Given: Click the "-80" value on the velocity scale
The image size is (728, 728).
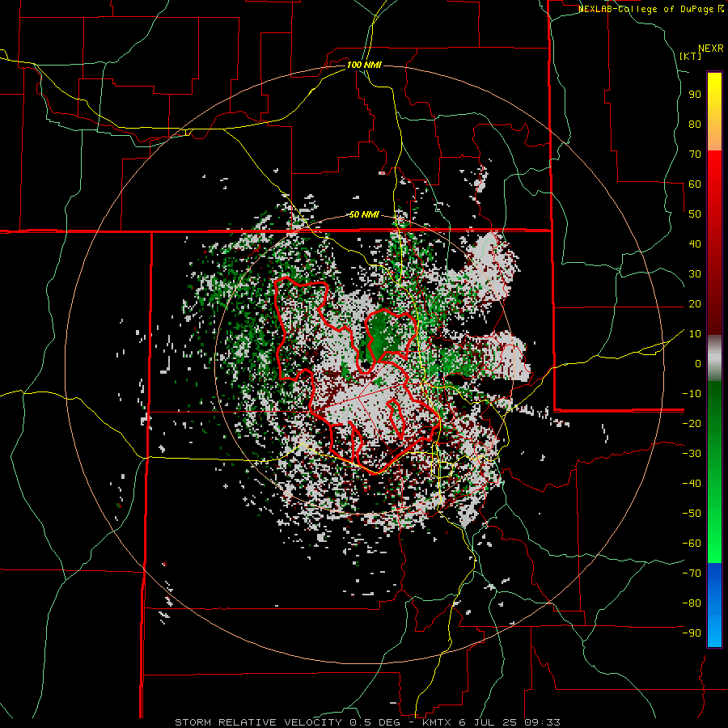Looking at the screenshot, I should point(692,603).
